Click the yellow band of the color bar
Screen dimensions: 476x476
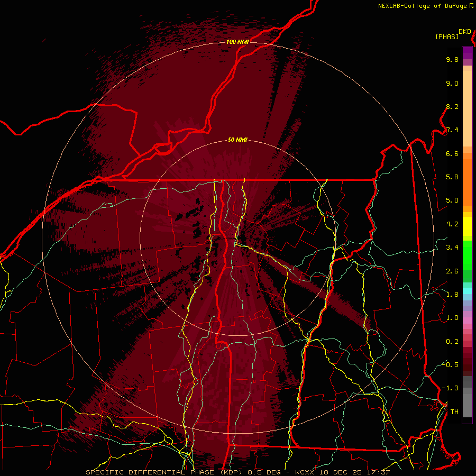tap(467, 226)
